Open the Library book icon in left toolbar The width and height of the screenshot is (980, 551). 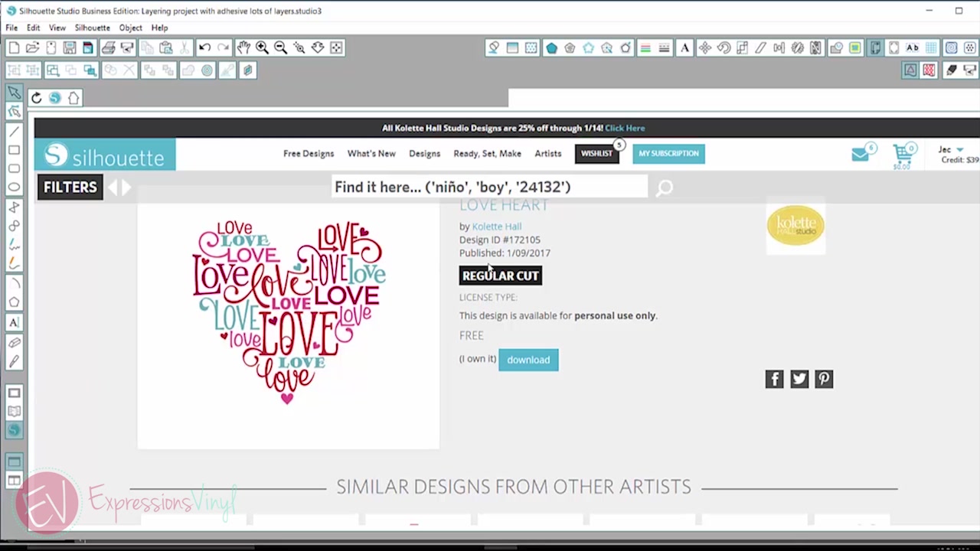(14, 412)
